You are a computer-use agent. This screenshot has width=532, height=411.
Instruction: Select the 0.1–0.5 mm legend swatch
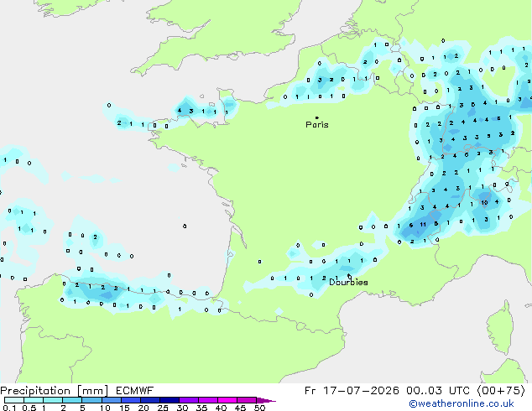(x=14, y=400)
